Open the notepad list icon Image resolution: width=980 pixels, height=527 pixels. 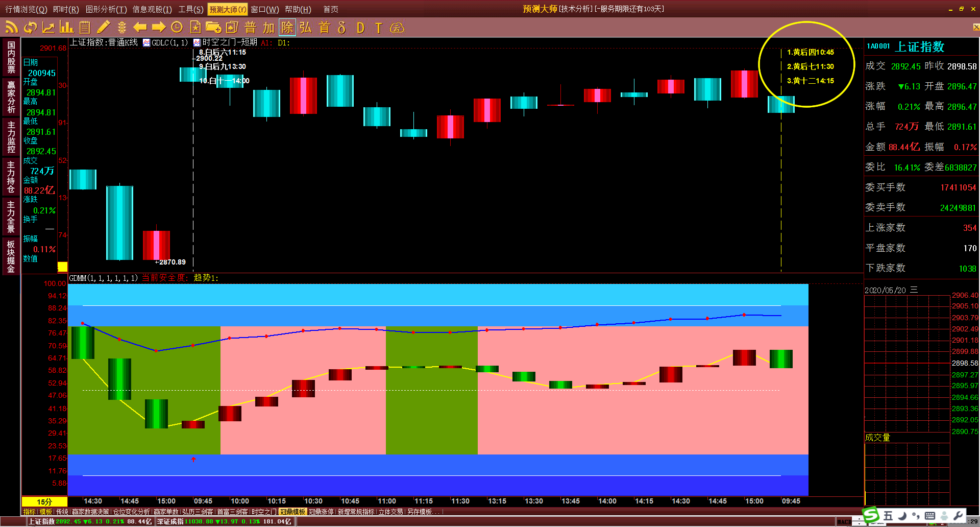click(x=85, y=27)
